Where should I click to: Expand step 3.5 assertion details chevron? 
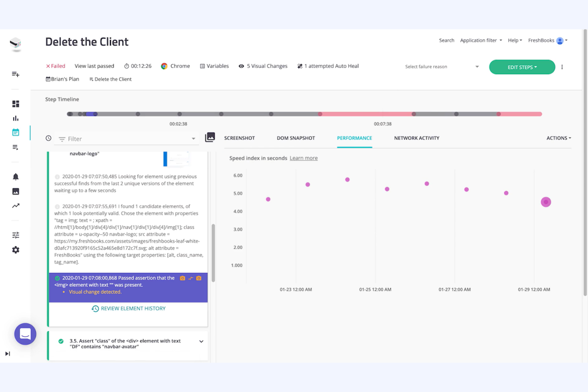201,341
